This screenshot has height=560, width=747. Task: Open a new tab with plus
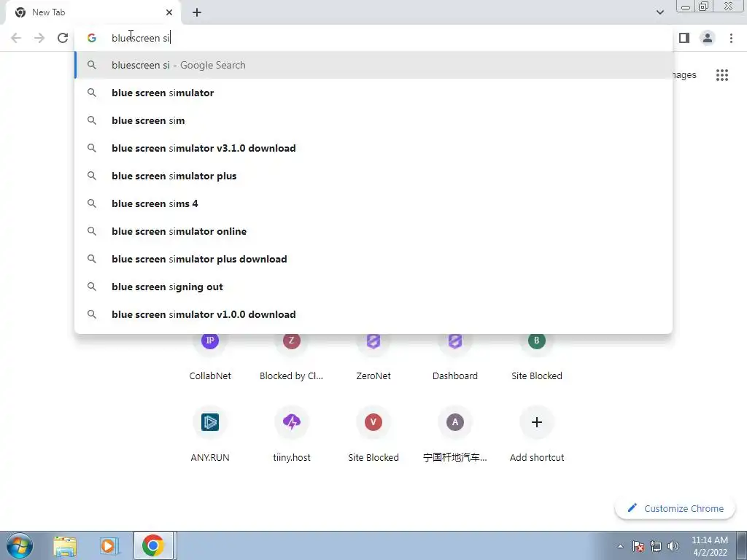(197, 12)
